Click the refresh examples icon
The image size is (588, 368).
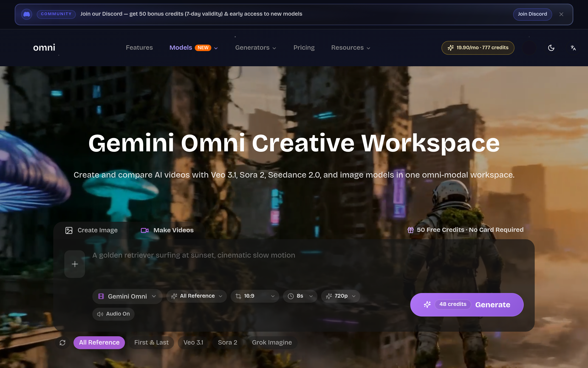pyautogui.click(x=62, y=343)
